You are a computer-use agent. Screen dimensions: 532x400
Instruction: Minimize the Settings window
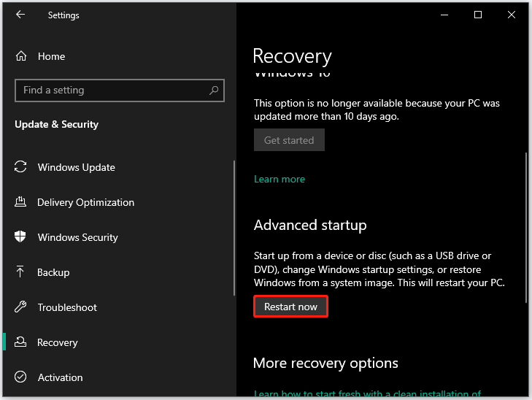coord(444,15)
